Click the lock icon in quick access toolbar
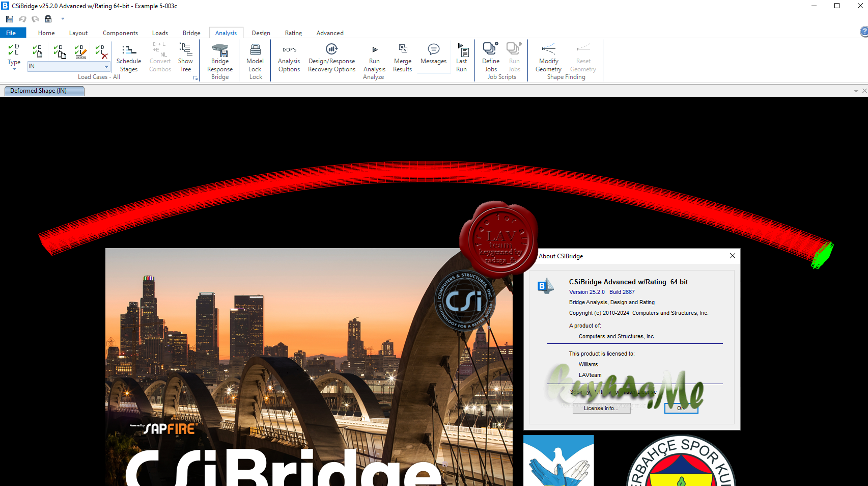 pyautogui.click(x=48, y=19)
